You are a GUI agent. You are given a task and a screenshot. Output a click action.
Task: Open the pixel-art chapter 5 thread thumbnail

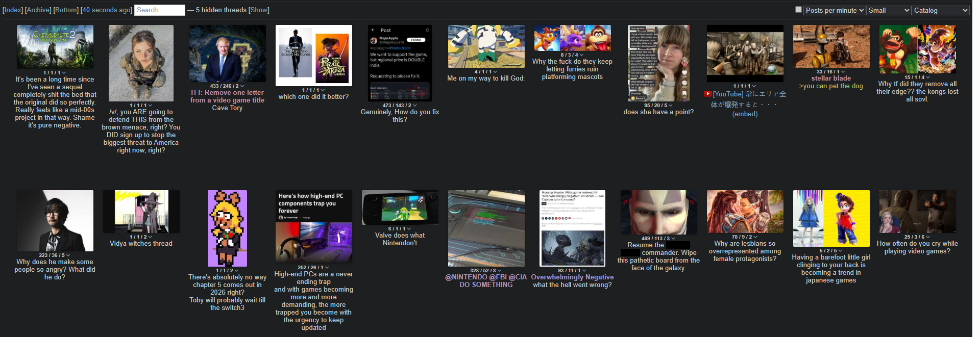[x=227, y=228]
